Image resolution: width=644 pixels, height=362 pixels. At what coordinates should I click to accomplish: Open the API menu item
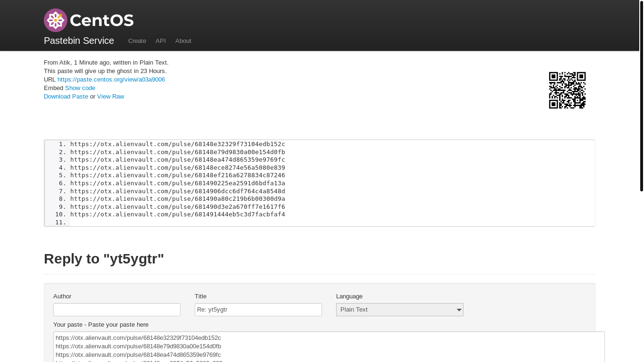(161, 41)
